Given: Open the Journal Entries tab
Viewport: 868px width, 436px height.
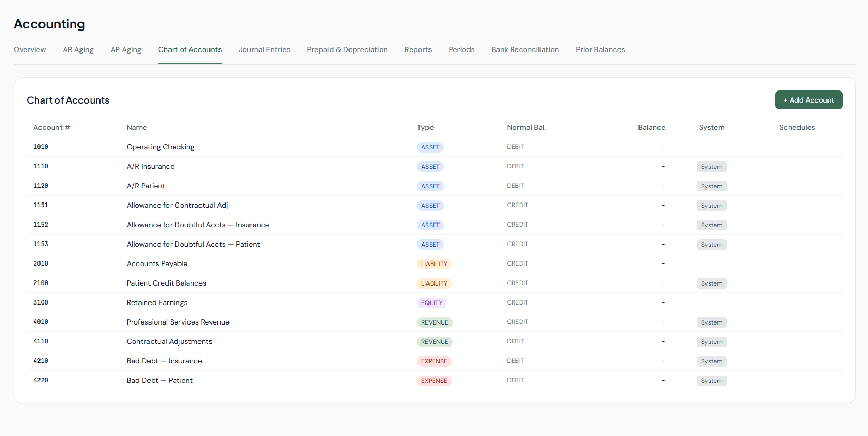Looking at the screenshot, I should pyautogui.click(x=264, y=49).
